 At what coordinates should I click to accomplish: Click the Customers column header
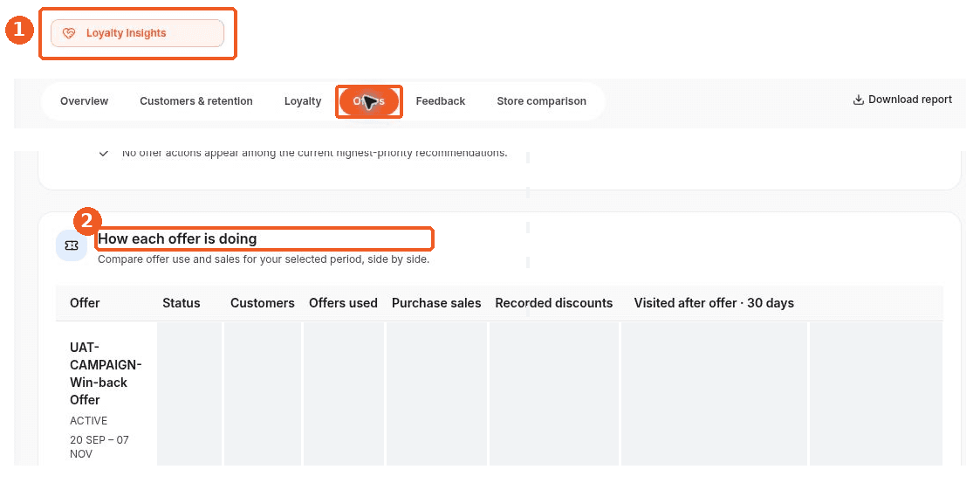point(263,303)
